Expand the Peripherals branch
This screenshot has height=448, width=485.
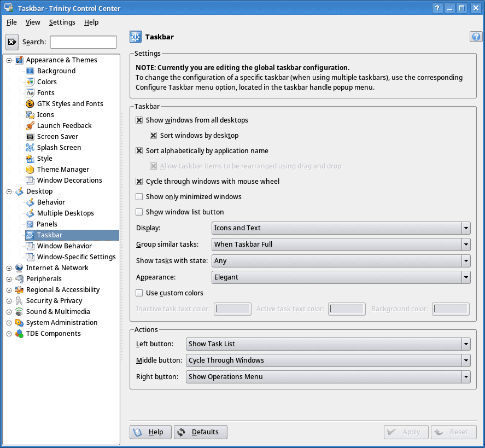(x=9, y=279)
